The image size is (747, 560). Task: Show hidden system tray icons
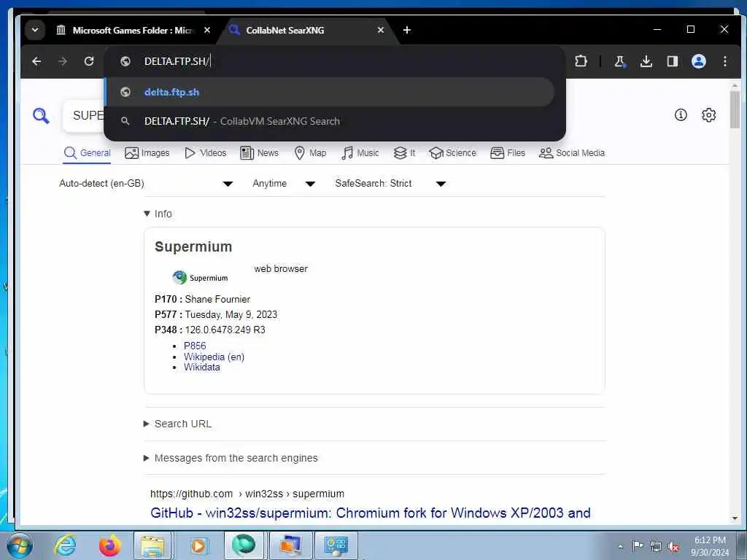pos(620,546)
